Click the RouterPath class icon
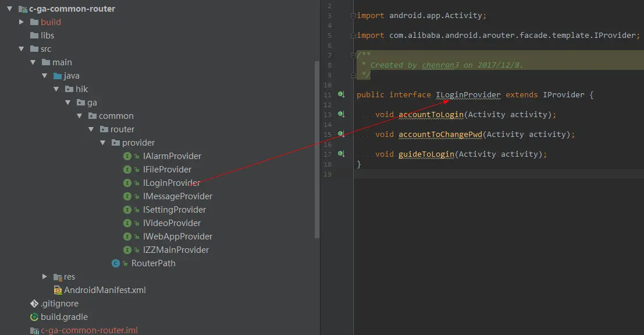Viewport: 644px width, 335px height. pos(116,263)
